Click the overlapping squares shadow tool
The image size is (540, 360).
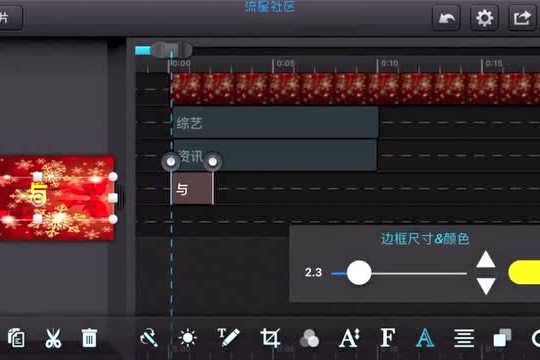(x=502, y=338)
